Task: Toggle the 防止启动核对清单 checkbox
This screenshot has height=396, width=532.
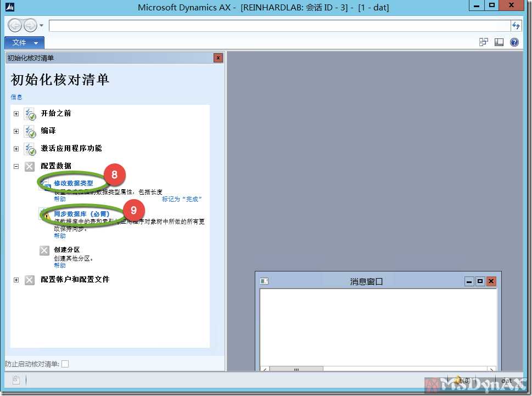Action: tap(65, 364)
